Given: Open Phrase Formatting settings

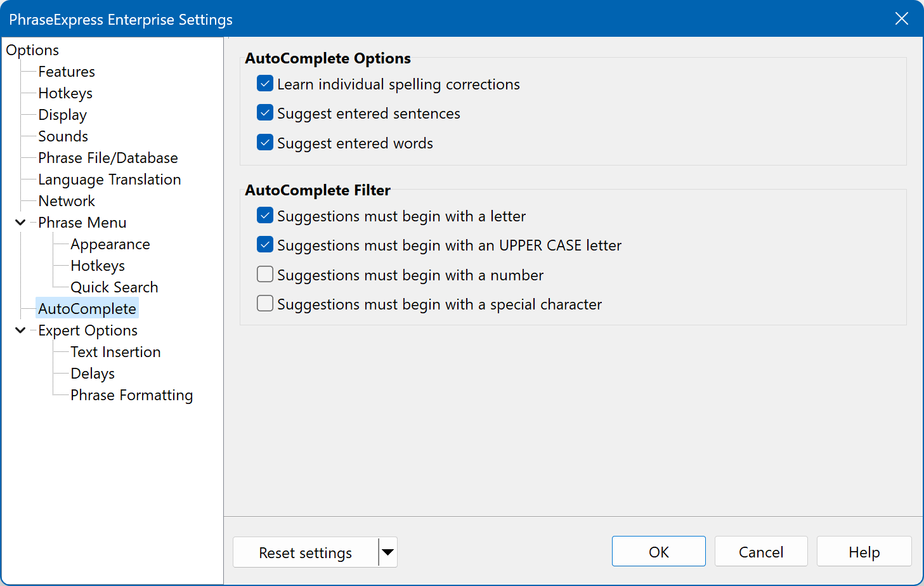Looking at the screenshot, I should tap(132, 395).
